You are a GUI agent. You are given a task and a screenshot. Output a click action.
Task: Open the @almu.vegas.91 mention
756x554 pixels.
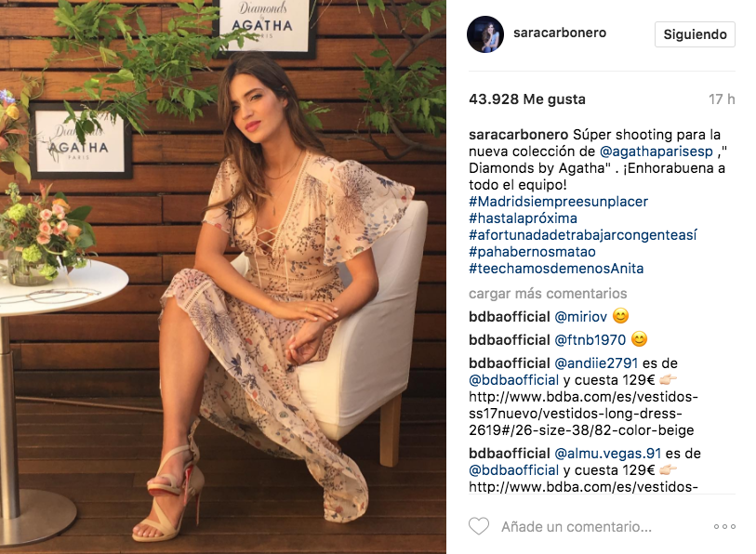click(607, 454)
